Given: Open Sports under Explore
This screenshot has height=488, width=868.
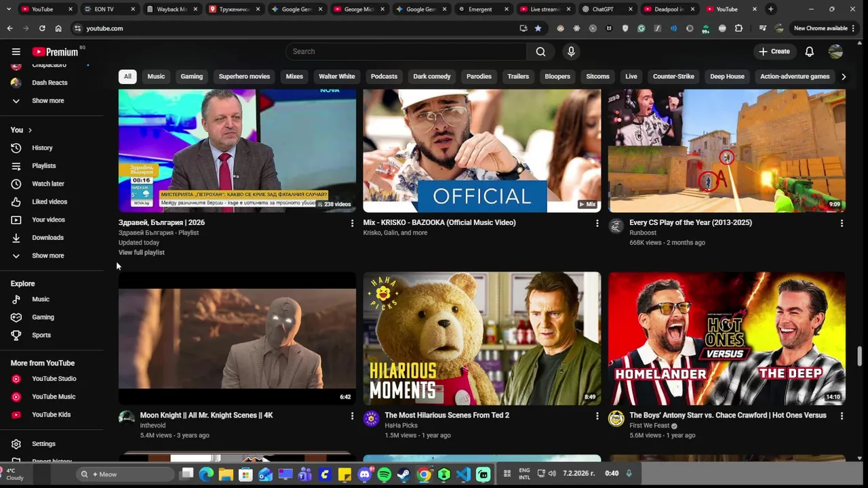Looking at the screenshot, I should (41, 335).
